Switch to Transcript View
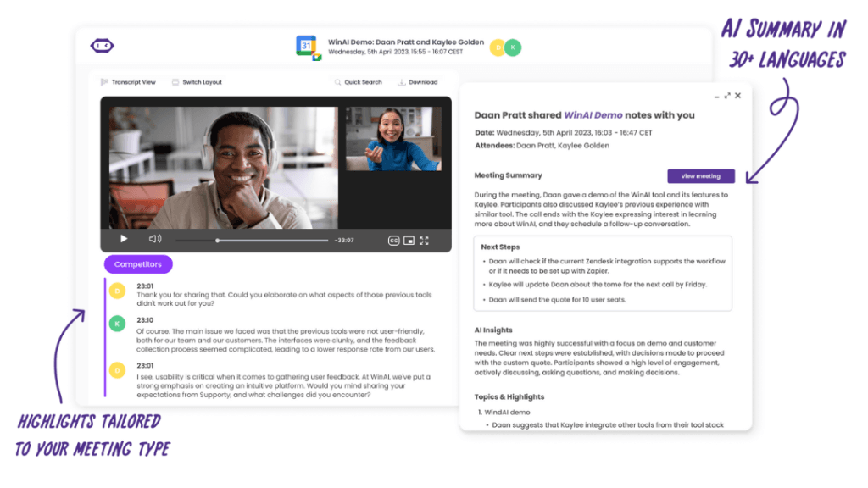 point(129,82)
